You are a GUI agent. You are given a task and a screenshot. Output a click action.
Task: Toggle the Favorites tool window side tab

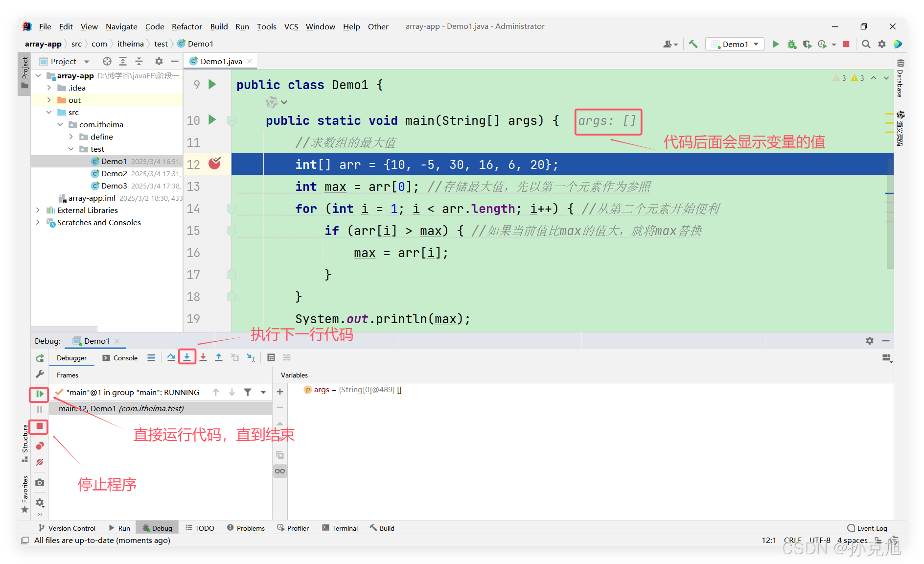pyautogui.click(x=25, y=494)
